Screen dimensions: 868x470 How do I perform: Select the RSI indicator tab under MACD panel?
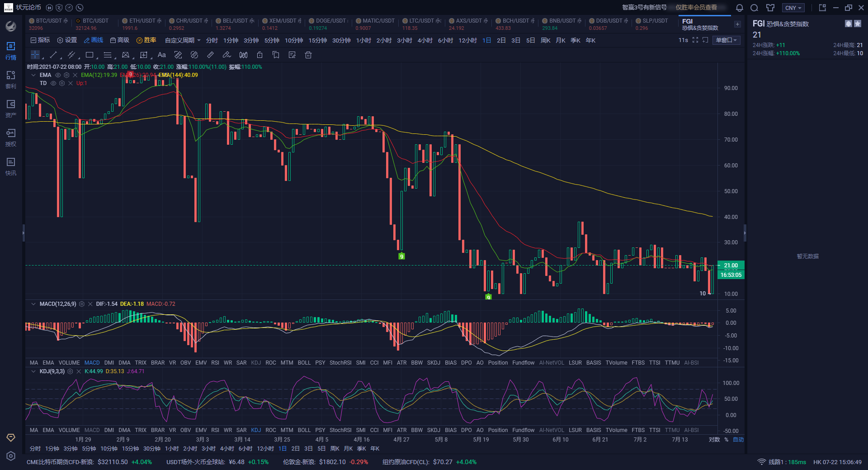(215, 363)
